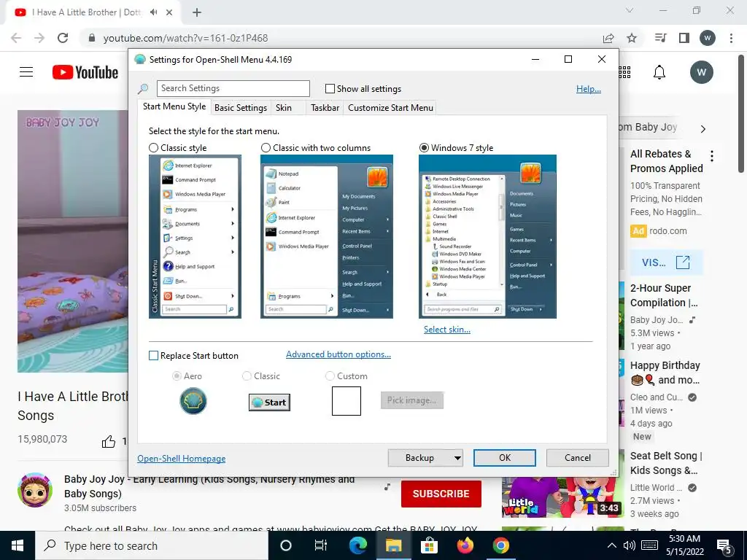Switch to Skin tab

pos(284,108)
